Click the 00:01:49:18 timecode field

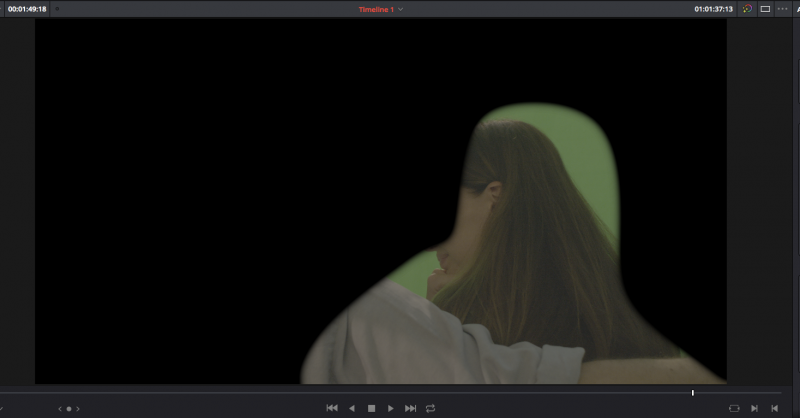point(27,9)
